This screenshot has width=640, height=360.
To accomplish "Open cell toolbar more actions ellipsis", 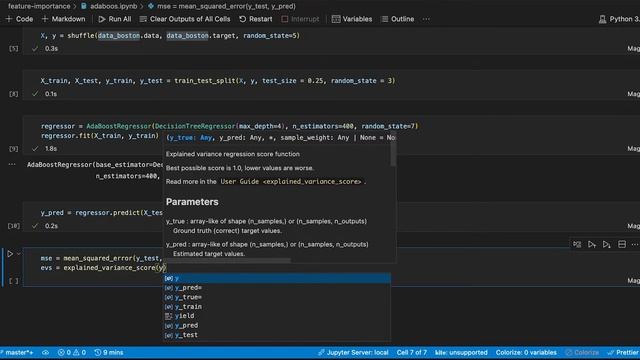I will [635, 244].
